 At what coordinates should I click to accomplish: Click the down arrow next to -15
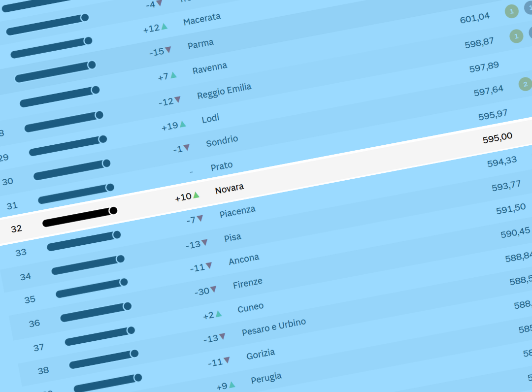(x=168, y=50)
